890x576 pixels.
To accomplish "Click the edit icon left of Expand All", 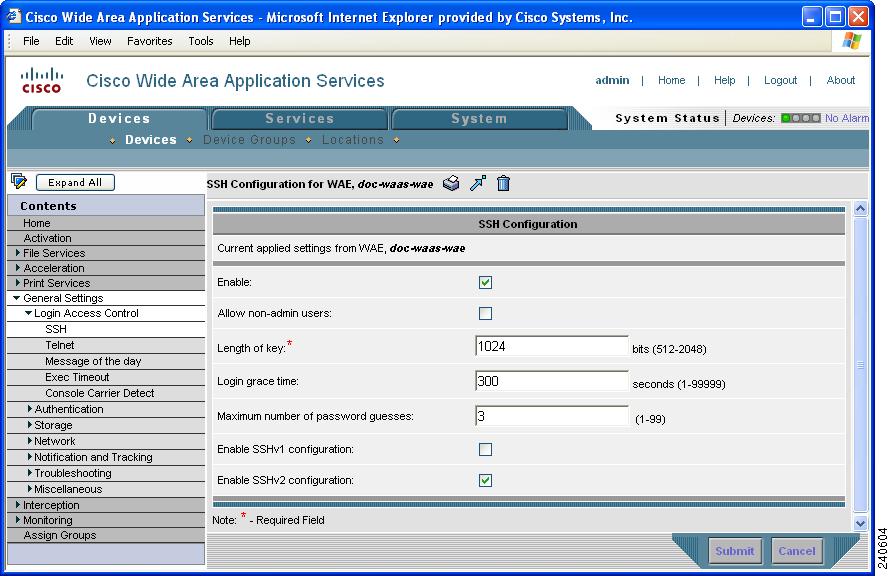I will tap(19, 182).
